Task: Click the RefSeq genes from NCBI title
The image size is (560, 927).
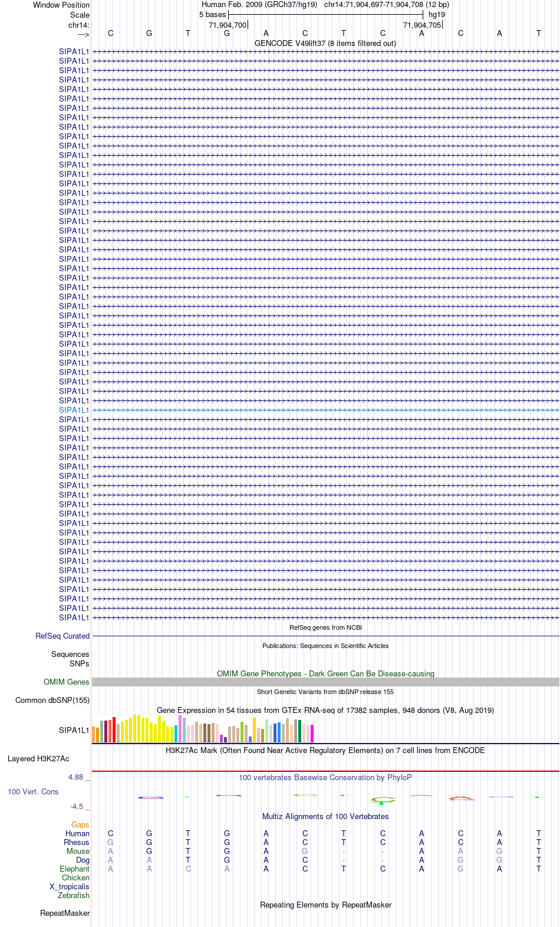Action: click(325, 627)
